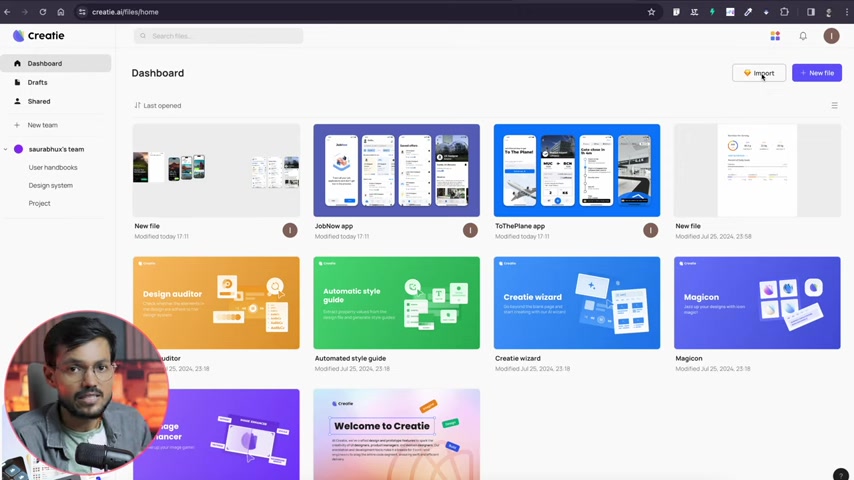Open the Magicon card
The width and height of the screenshot is (854, 480).
coord(757,303)
